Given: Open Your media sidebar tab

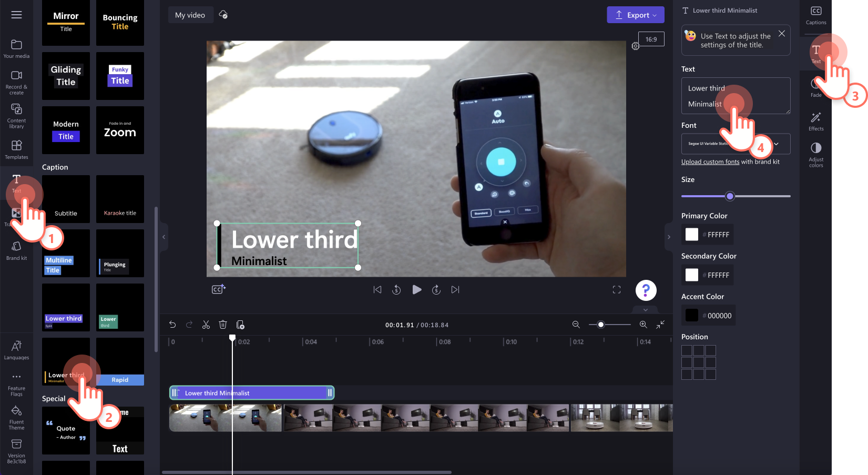Looking at the screenshot, I should click(x=16, y=48).
